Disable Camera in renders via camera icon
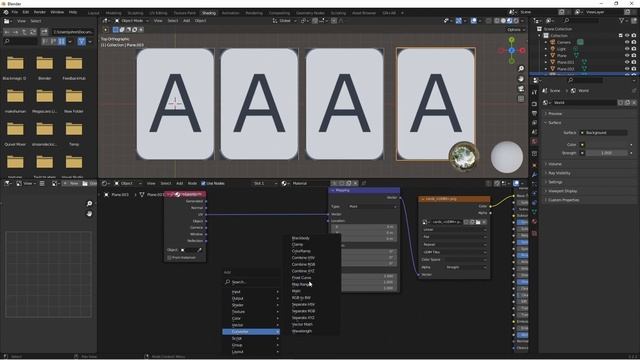Viewport: 640px width, 360px height. 634,42
